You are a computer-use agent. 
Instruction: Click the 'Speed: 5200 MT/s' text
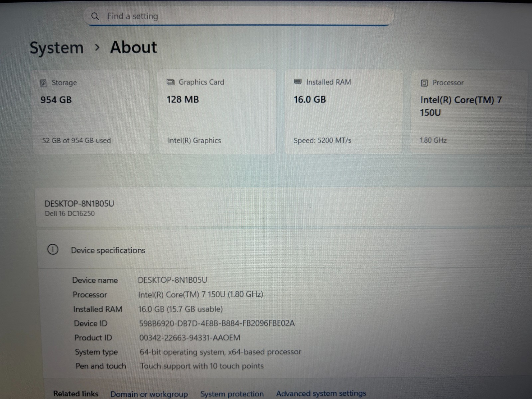click(323, 141)
